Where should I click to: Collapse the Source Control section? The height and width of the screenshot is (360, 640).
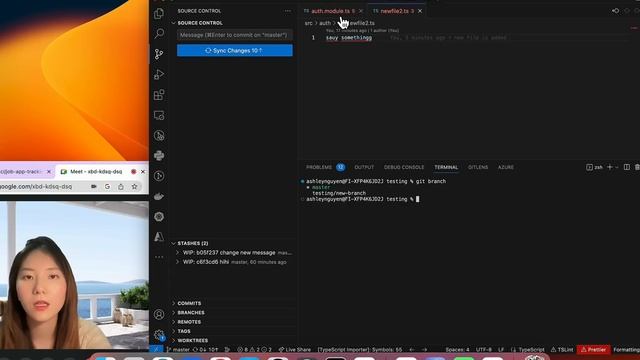pos(174,23)
